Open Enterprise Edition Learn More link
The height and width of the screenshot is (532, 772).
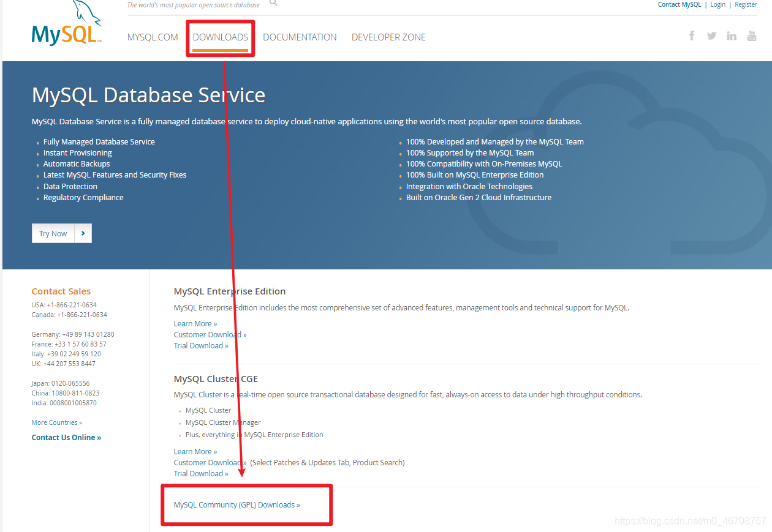195,323
